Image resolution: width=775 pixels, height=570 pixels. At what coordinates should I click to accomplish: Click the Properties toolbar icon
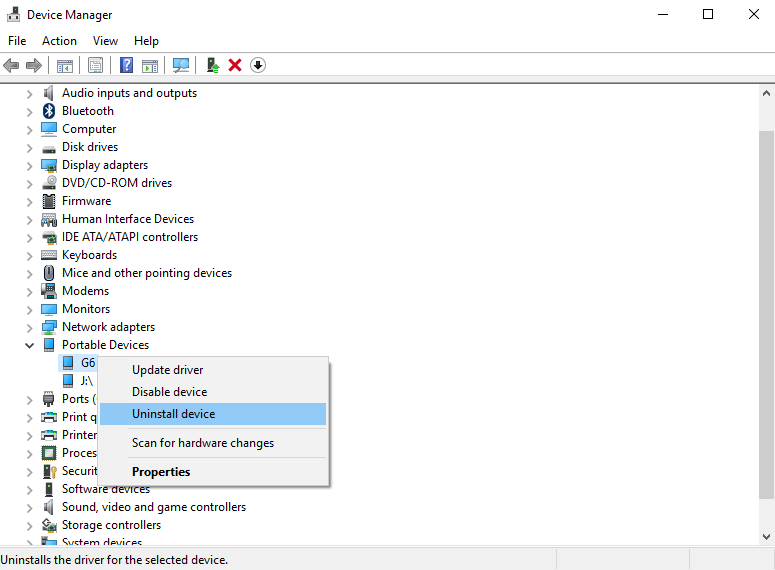click(x=95, y=65)
